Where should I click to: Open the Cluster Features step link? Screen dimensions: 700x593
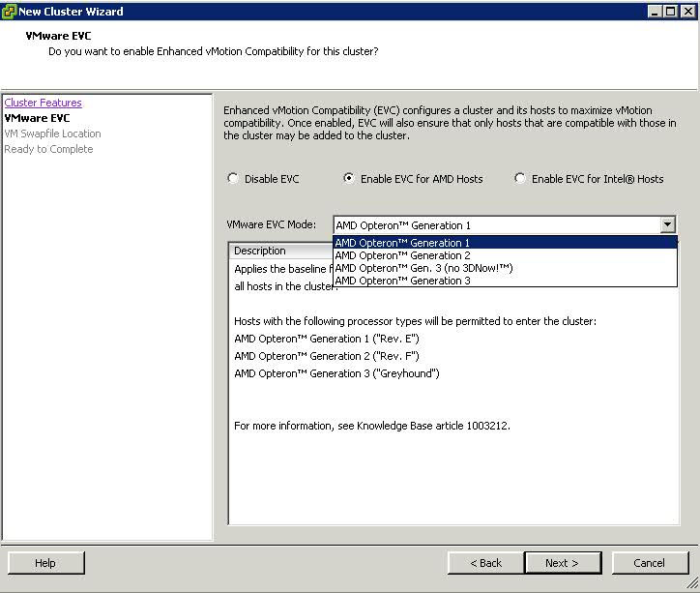(x=43, y=103)
